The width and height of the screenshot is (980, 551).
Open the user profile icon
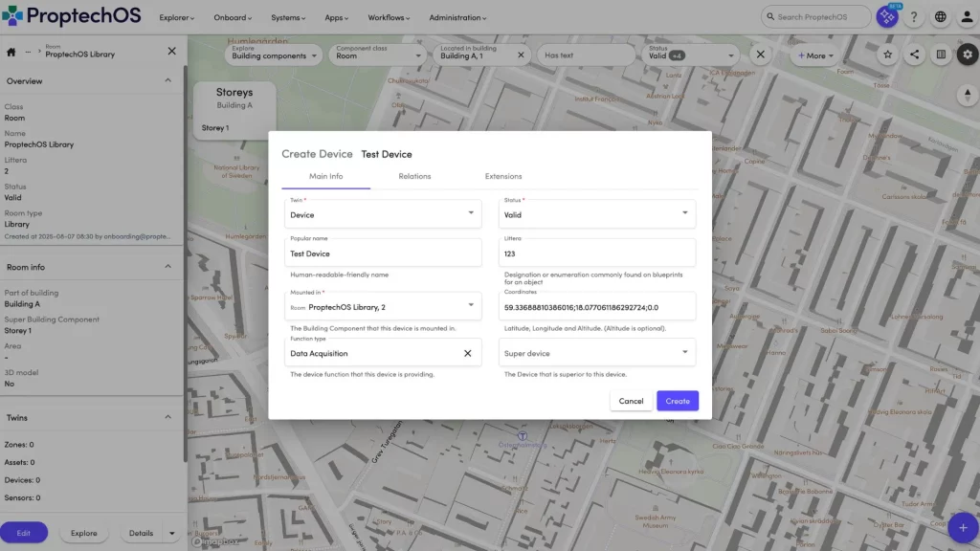tap(966, 17)
